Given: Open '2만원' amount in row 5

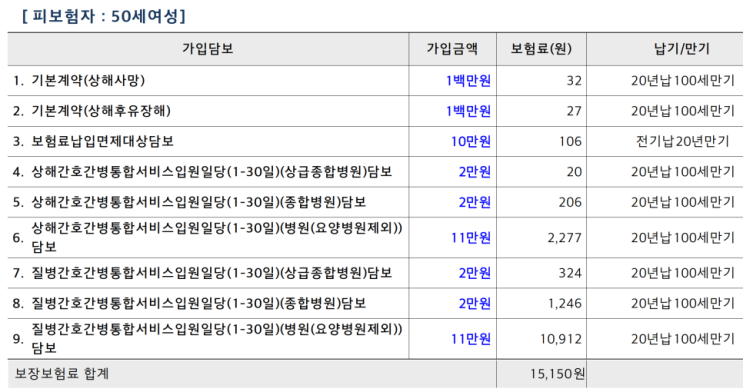Looking at the screenshot, I should (474, 202).
